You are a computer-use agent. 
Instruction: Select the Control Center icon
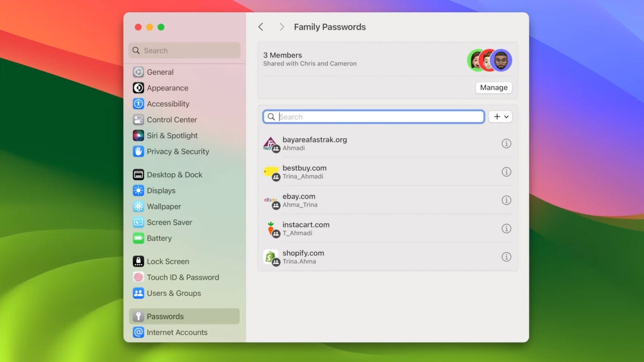(x=138, y=120)
